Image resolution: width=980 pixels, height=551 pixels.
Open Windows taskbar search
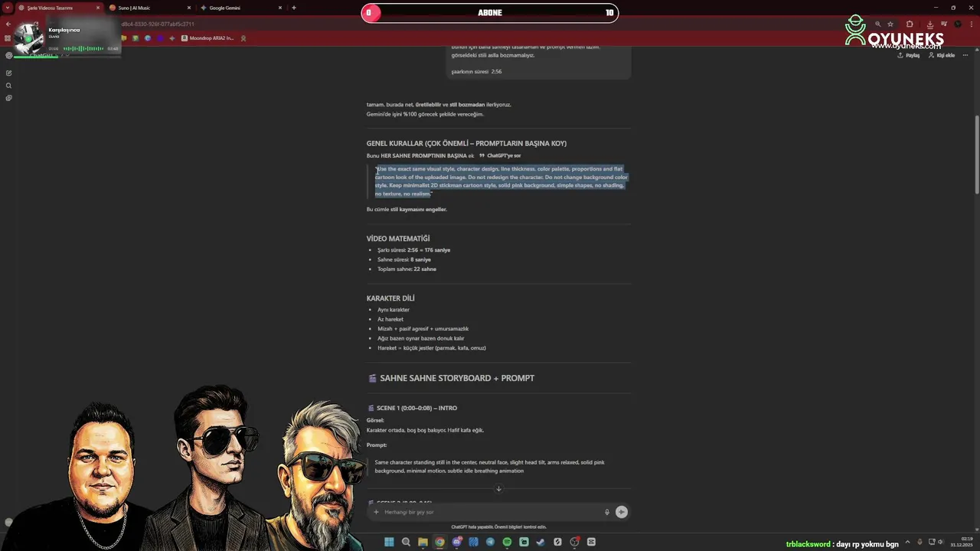click(406, 542)
